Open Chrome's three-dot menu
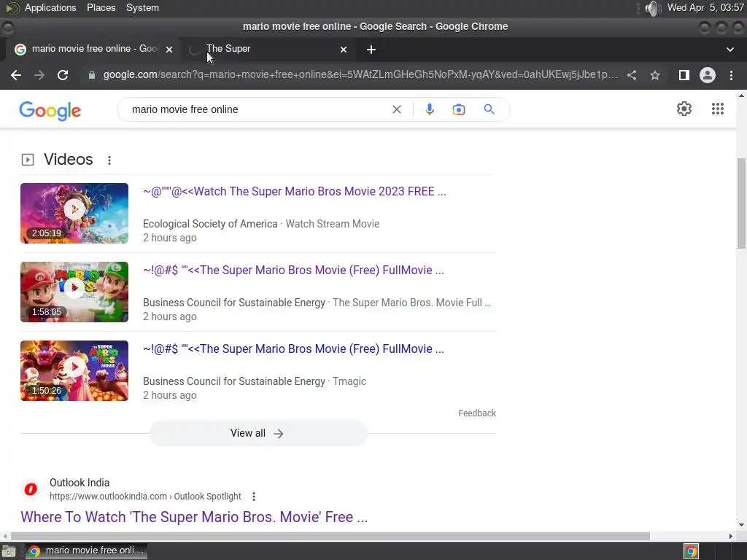747x560 pixels. [x=731, y=75]
